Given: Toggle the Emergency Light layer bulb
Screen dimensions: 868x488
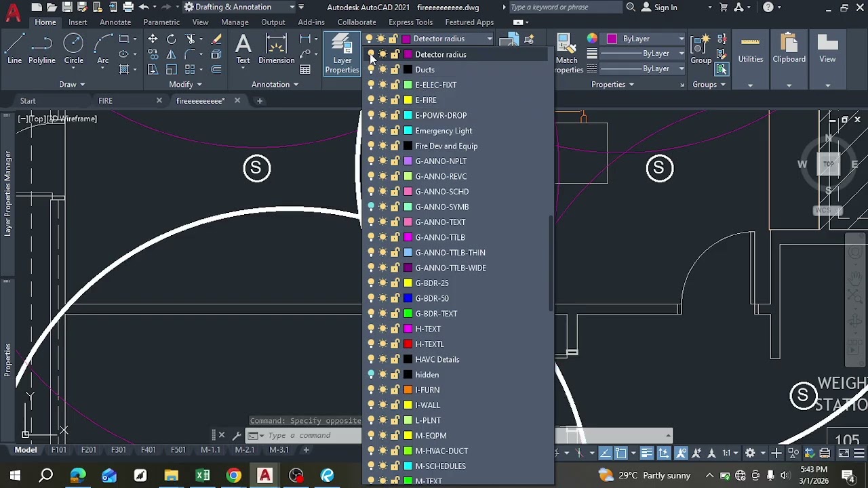Looking at the screenshot, I should click(x=371, y=130).
